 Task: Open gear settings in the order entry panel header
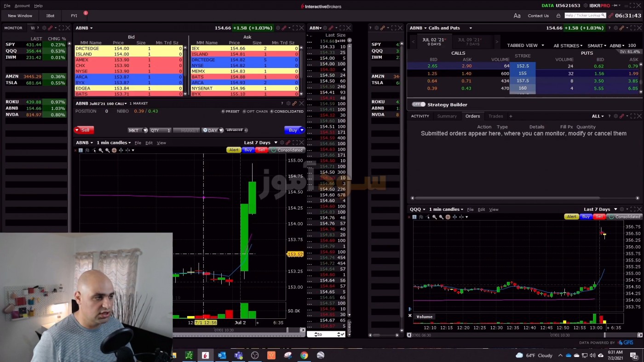[x=288, y=103]
